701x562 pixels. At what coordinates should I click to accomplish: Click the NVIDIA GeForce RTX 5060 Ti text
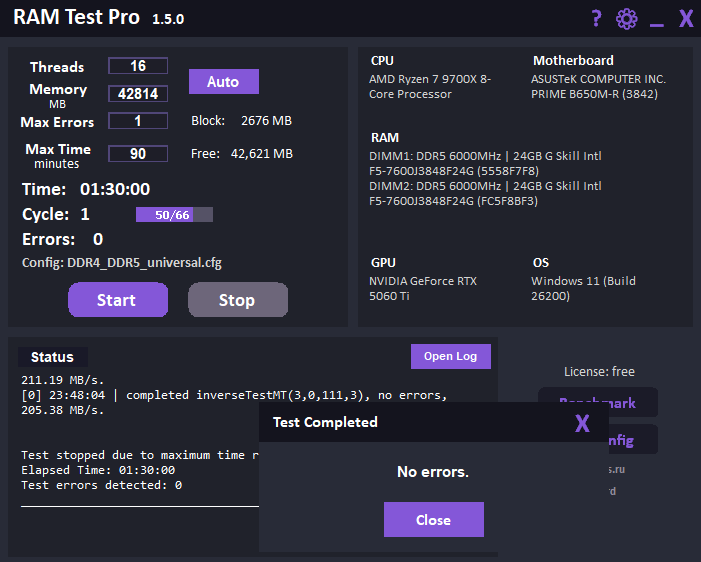click(423, 288)
